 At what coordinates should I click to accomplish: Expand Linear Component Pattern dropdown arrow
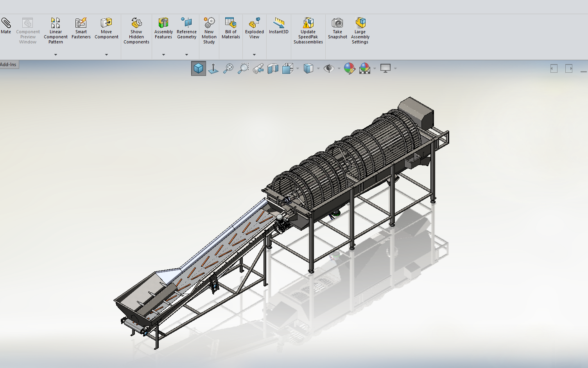[x=56, y=55]
